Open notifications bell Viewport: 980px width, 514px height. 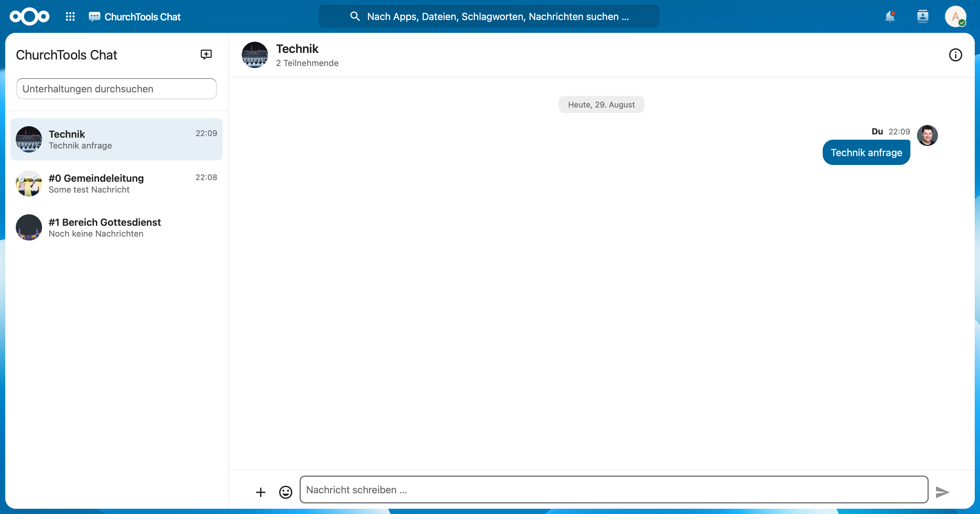pyautogui.click(x=890, y=16)
